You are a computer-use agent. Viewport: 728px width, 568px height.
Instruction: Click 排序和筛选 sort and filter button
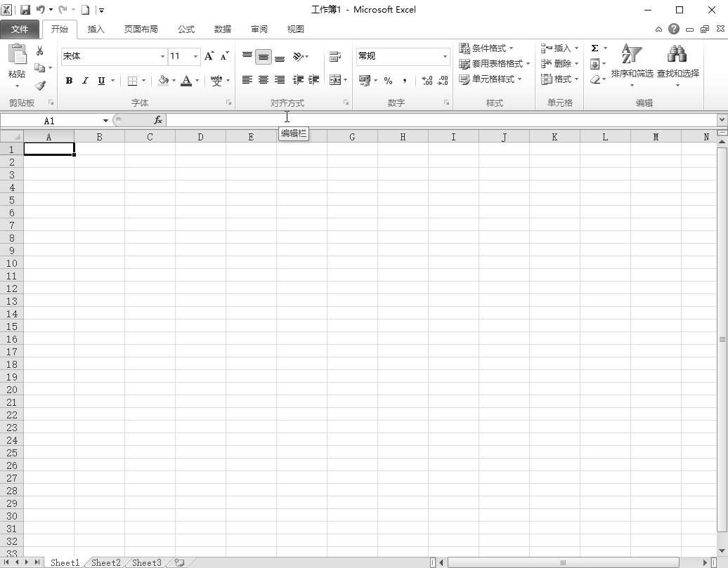point(632,65)
